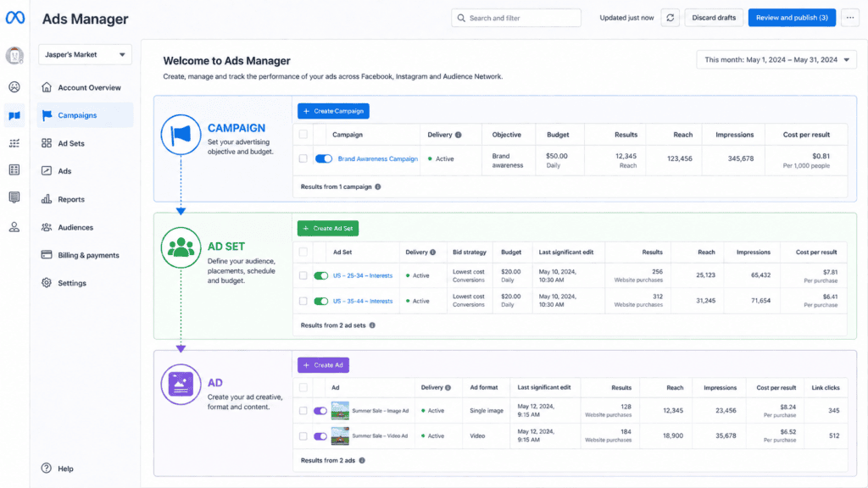Open Account Overview in sidebar
Image resolution: width=868 pixels, height=488 pixels.
86,87
